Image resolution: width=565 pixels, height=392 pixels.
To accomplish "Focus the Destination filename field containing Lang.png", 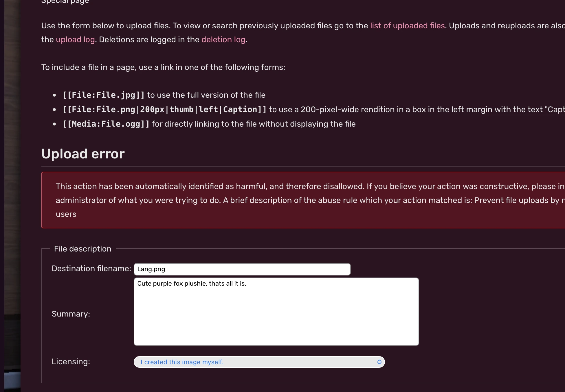I will [242, 269].
